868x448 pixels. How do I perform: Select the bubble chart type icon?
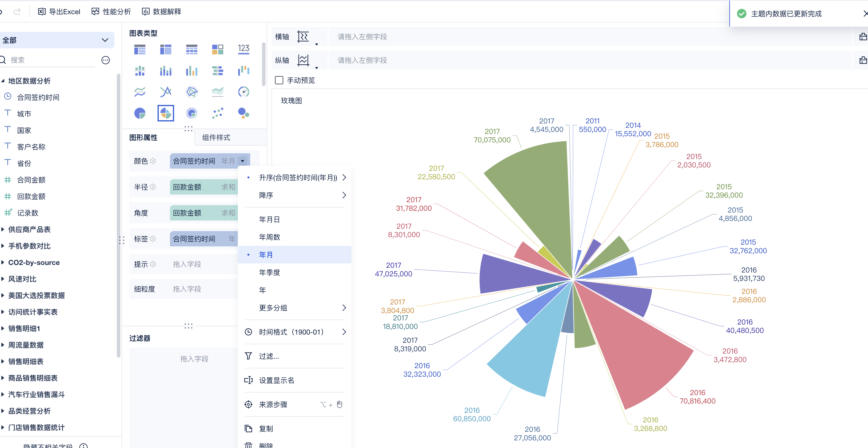243,113
